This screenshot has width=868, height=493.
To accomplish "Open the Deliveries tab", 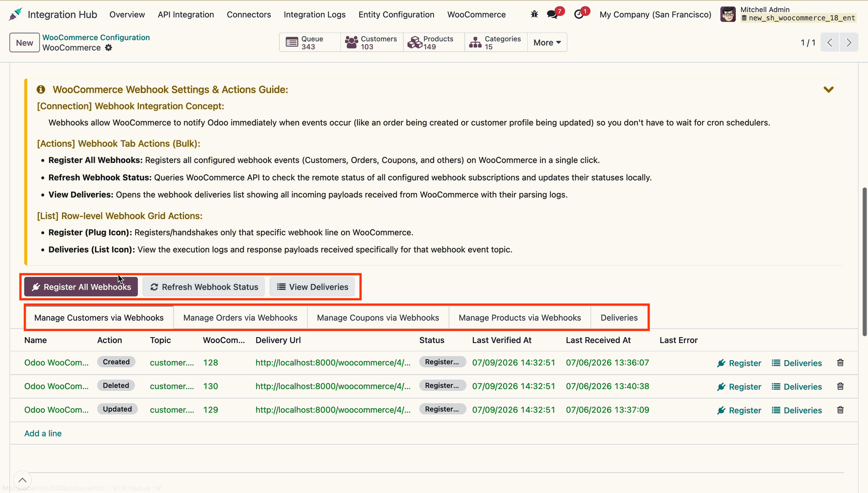I will click(619, 318).
